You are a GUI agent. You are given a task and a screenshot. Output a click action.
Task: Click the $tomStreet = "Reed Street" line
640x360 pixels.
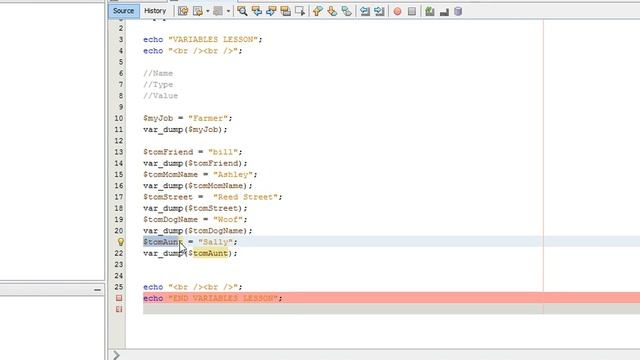tap(212, 197)
